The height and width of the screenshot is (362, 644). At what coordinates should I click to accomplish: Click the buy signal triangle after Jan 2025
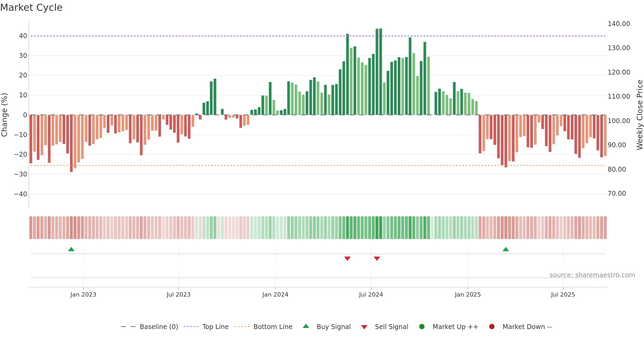pos(506,249)
